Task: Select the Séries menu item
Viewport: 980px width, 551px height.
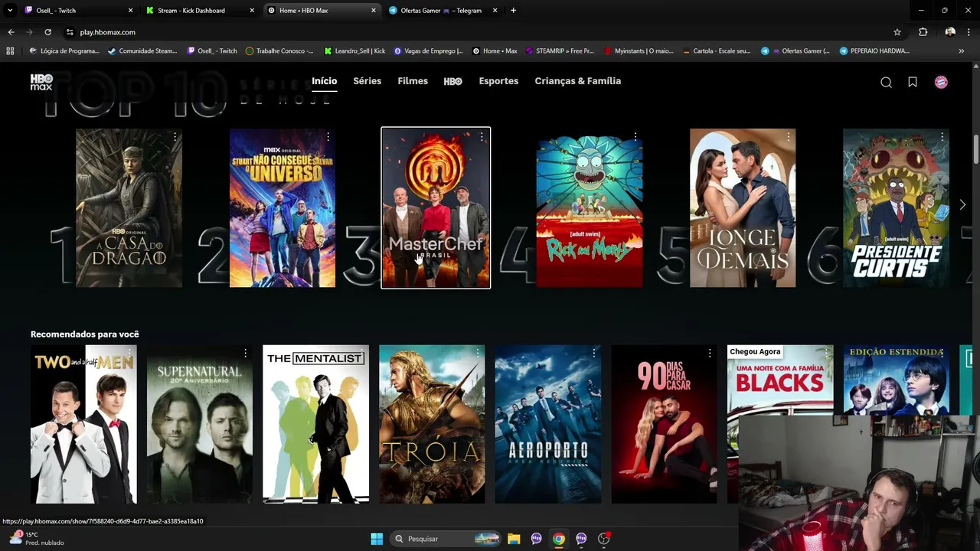Action: (x=367, y=81)
